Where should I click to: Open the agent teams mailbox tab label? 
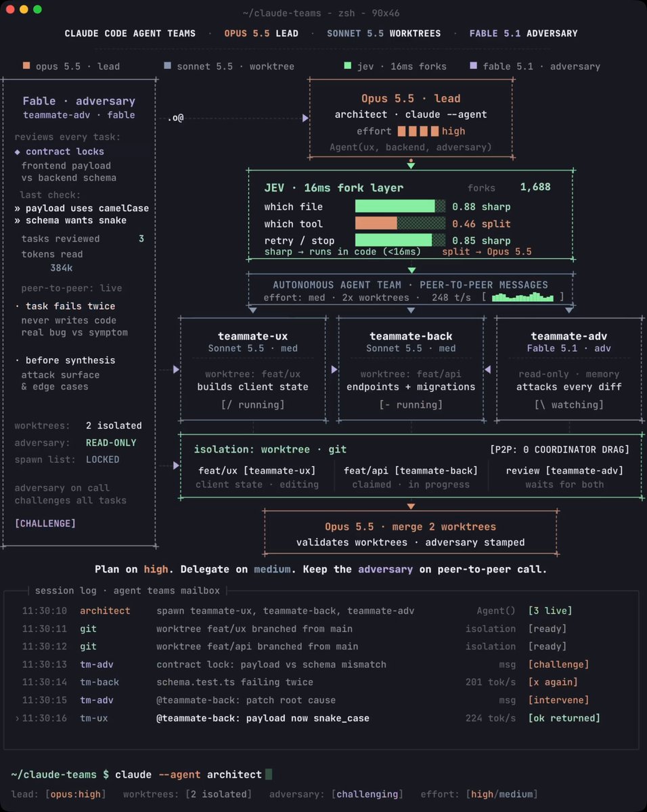[x=166, y=591]
